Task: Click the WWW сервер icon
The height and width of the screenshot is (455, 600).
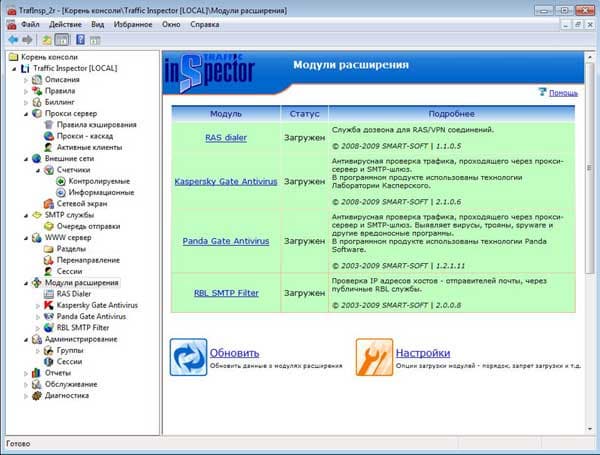Action: pos(37,238)
